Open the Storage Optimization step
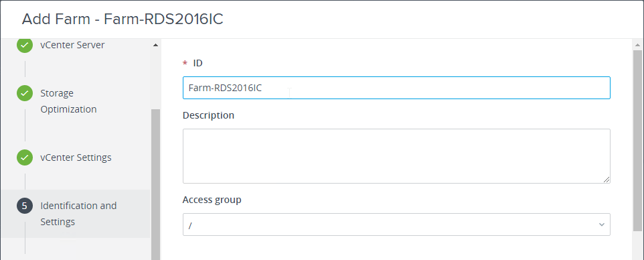 click(68, 101)
